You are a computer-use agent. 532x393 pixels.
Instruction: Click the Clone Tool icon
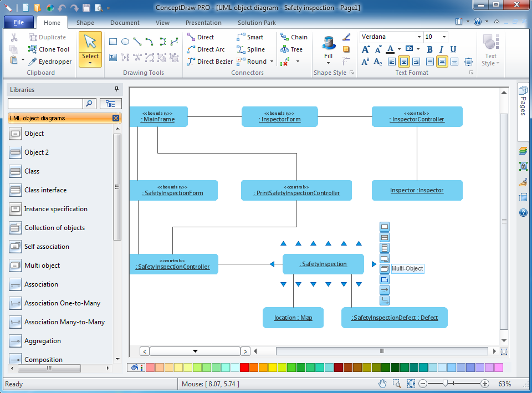click(x=33, y=49)
